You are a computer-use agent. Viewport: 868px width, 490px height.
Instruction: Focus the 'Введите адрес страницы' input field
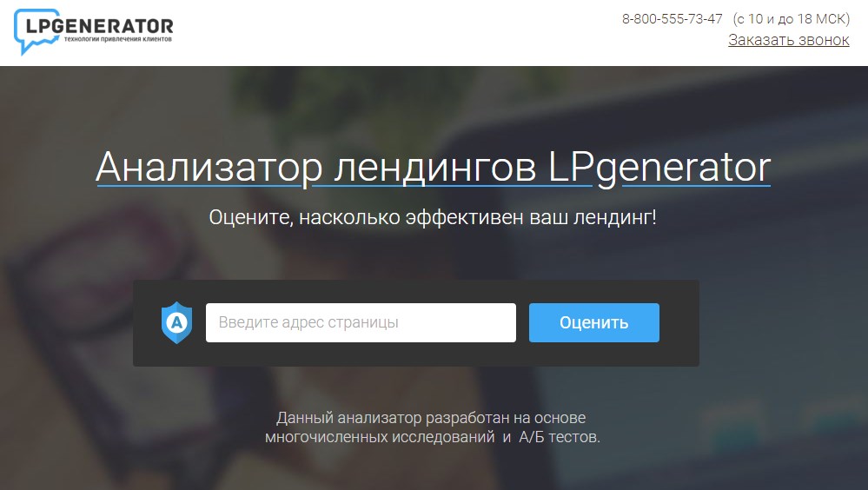(x=361, y=322)
